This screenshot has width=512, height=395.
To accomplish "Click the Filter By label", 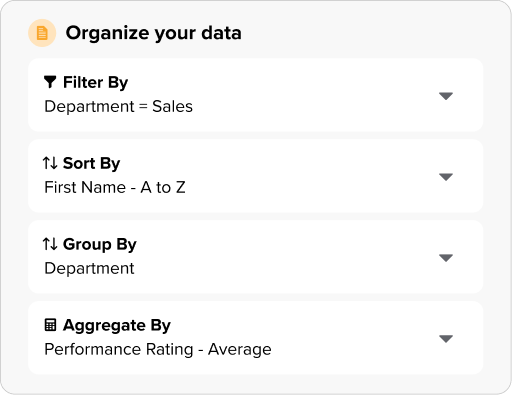I will (x=95, y=82).
